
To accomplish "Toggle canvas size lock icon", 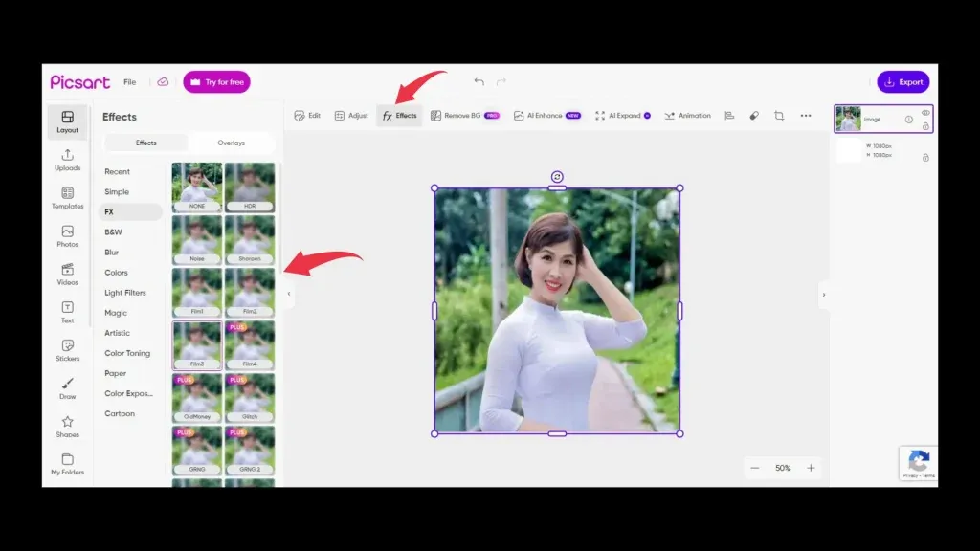I will tap(925, 158).
